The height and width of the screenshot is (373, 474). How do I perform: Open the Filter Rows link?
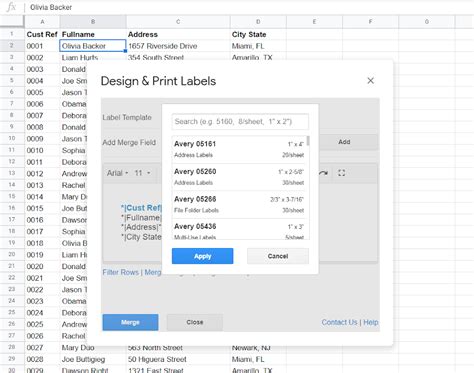pos(120,272)
